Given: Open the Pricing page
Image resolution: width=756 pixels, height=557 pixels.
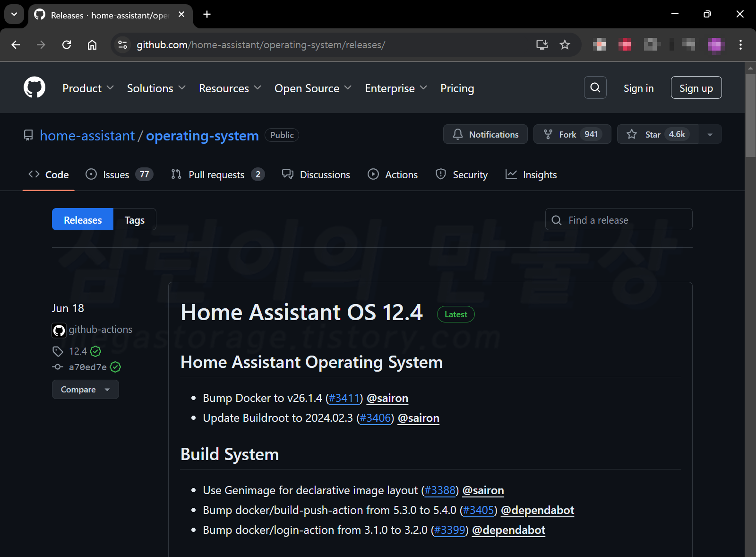Looking at the screenshot, I should (457, 88).
